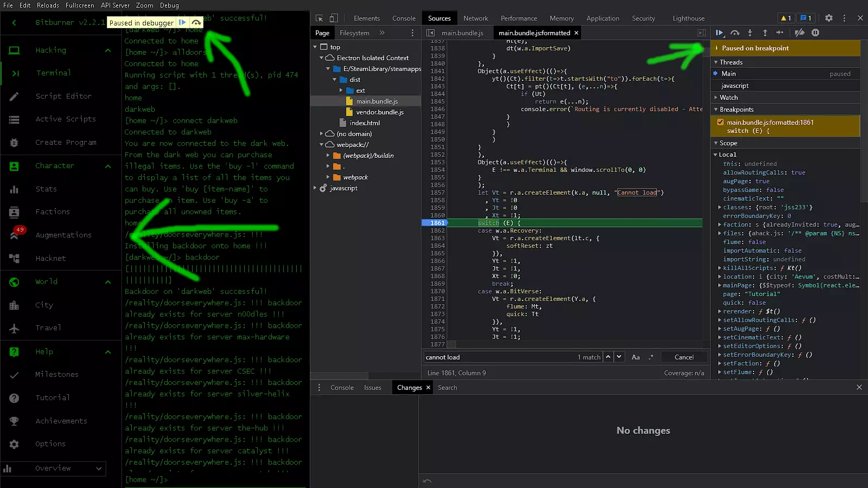Open the inspect element picker
Image resolution: width=868 pixels, height=488 pixels.
320,18
